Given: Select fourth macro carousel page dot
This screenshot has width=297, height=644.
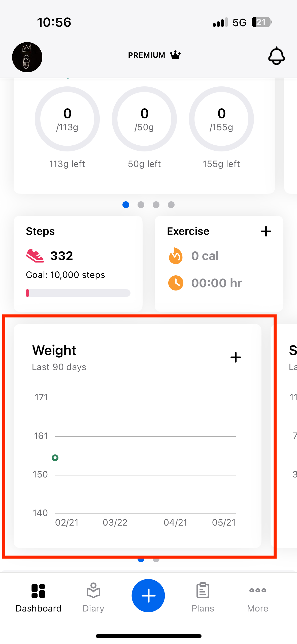Looking at the screenshot, I should [171, 205].
